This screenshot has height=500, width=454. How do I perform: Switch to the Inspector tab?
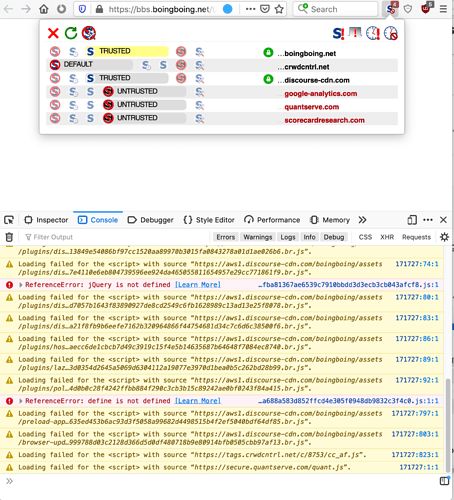point(46,220)
